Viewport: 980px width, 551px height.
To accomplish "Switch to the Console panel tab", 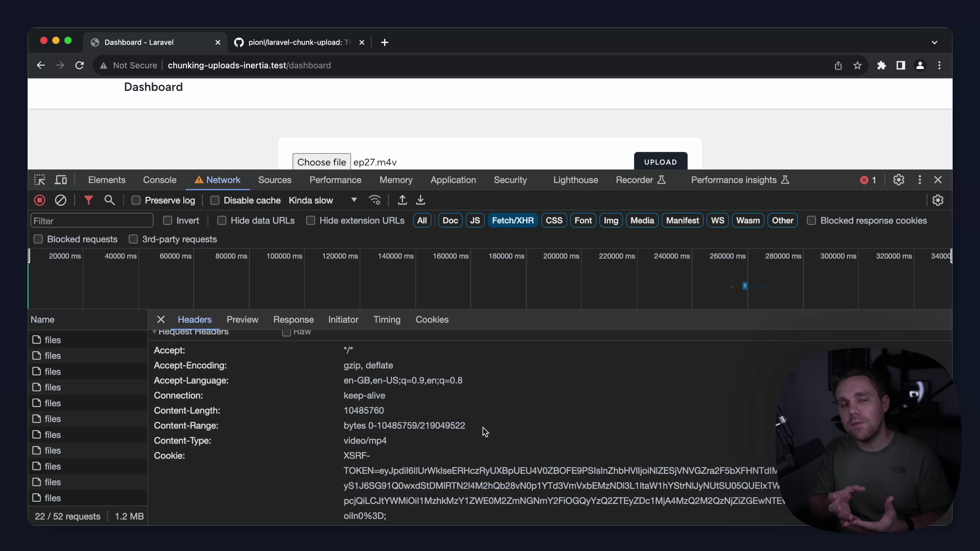I will [x=160, y=180].
